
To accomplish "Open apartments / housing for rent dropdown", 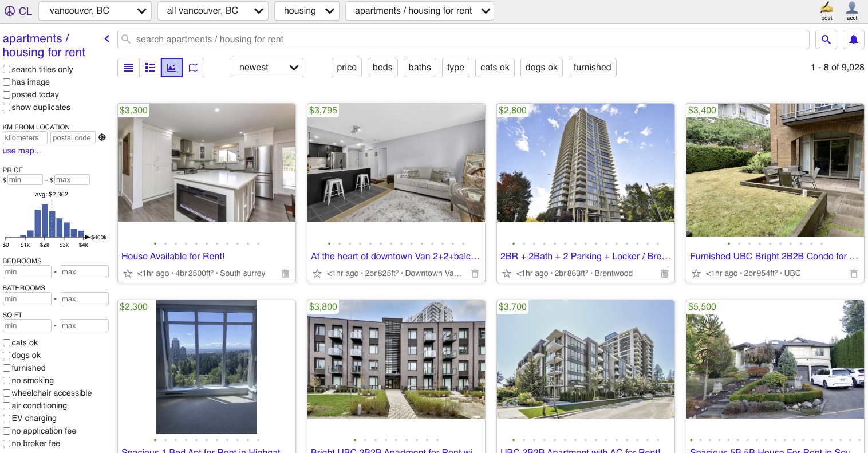I will [420, 11].
